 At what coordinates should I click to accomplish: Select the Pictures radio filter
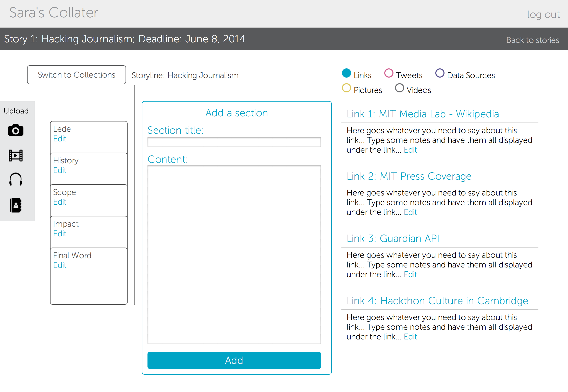coord(347,88)
